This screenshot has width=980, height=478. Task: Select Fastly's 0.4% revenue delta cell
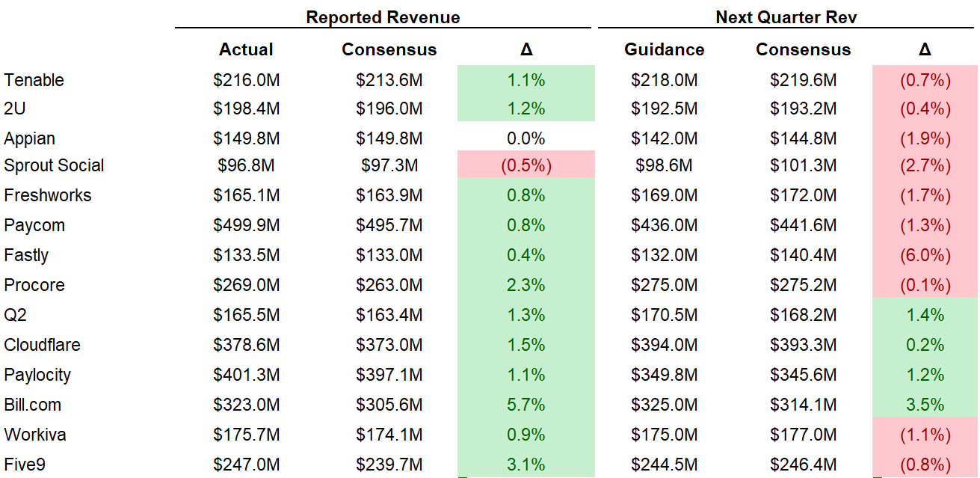click(526, 255)
